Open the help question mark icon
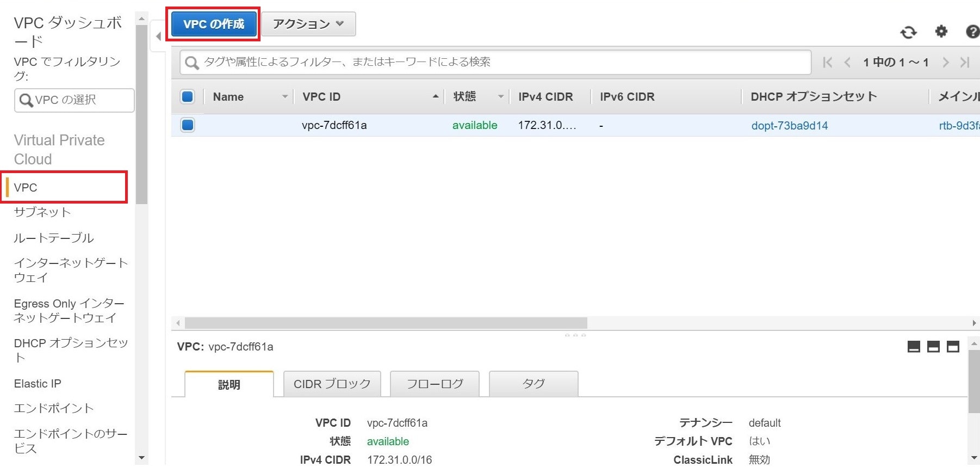 coord(972,32)
